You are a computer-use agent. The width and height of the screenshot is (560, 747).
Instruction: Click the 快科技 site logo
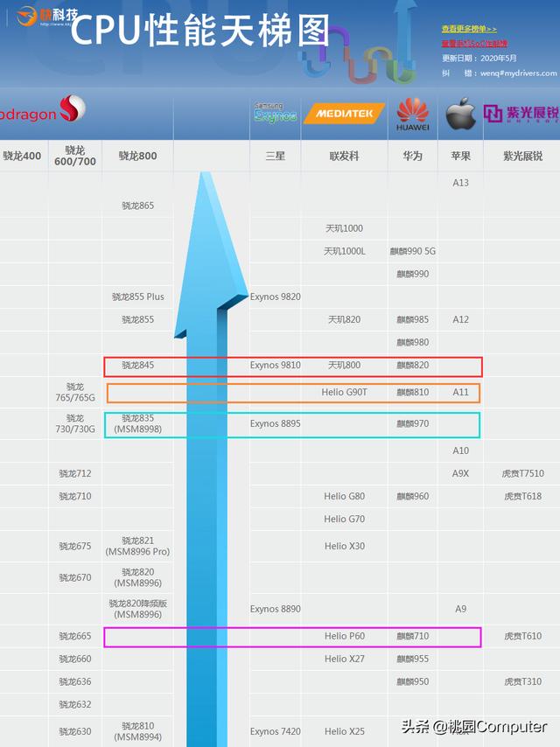(46, 17)
